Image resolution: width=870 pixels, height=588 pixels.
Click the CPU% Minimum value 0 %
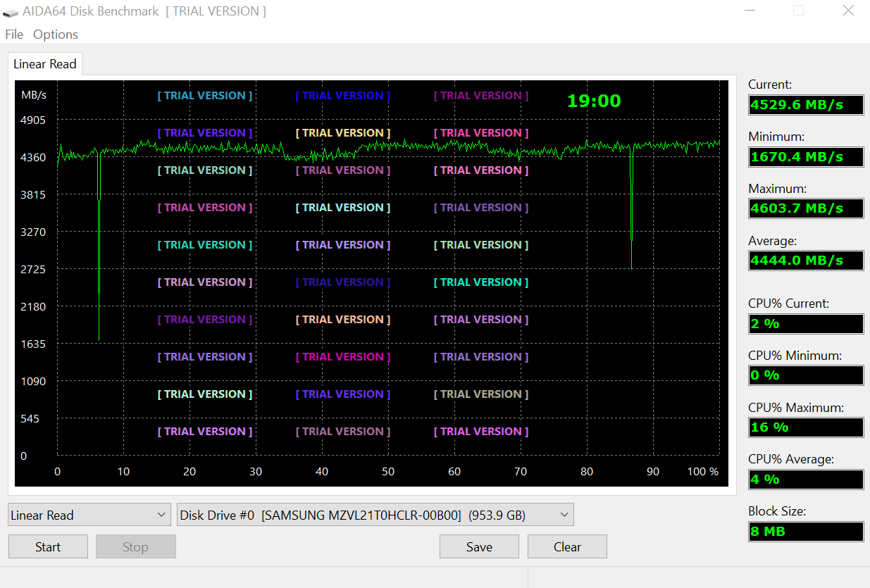(806, 375)
